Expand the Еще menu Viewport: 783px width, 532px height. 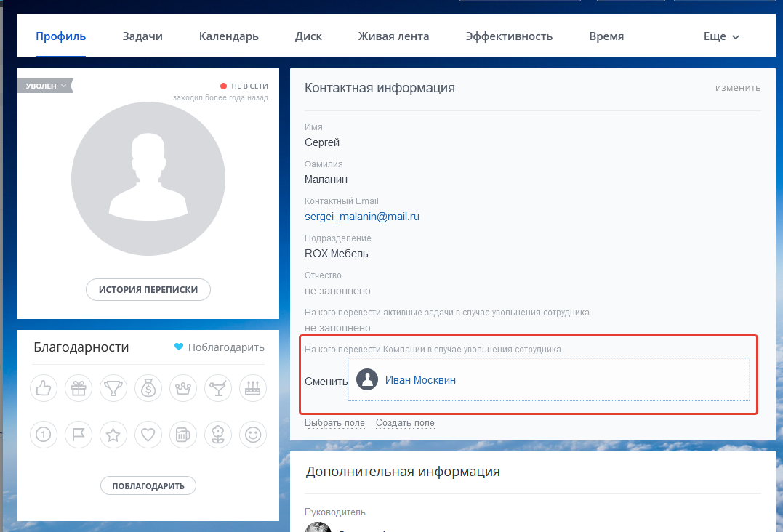click(721, 36)
